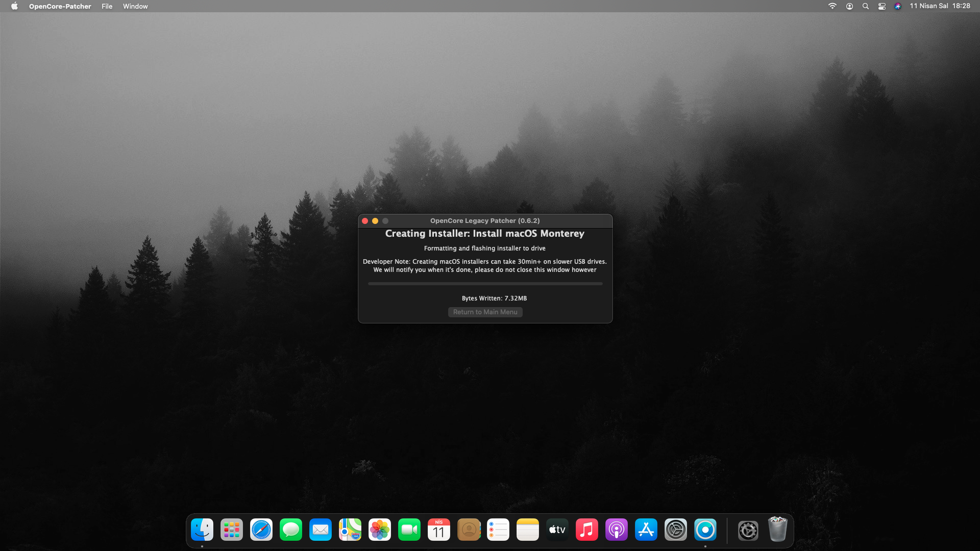Launch Safari from the dock
Viewport: 980px width, 551px height.
[x=261, y=530]
